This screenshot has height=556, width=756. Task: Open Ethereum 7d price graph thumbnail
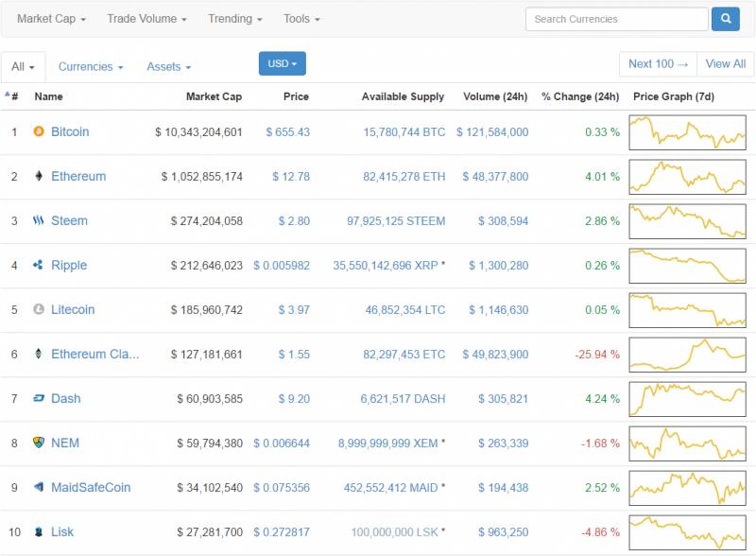point(688,177)
